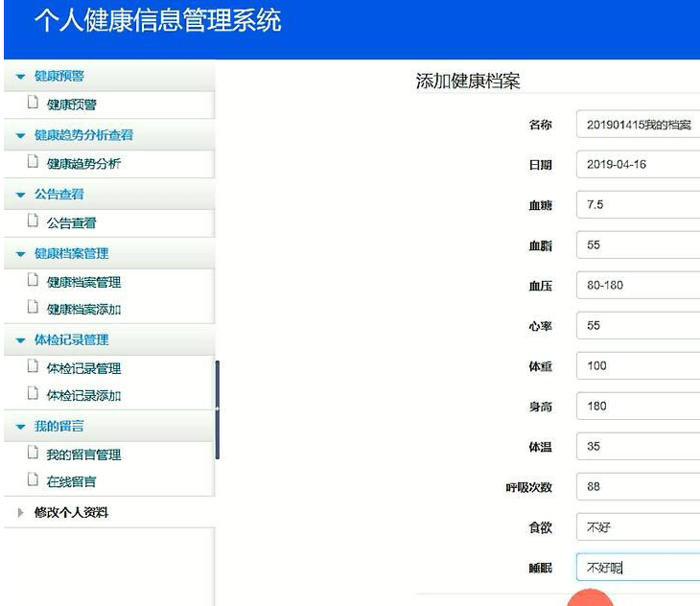
Task: Go to 体检记录管理 sub-menu page
Action: pos(83,368)
